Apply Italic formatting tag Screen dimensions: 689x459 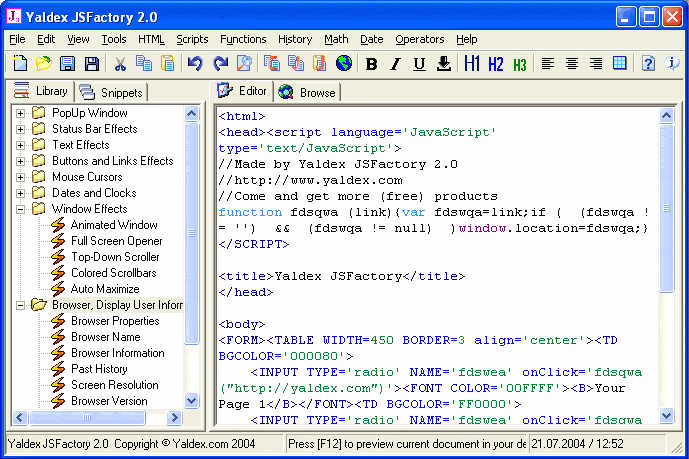tap(395, 64)
